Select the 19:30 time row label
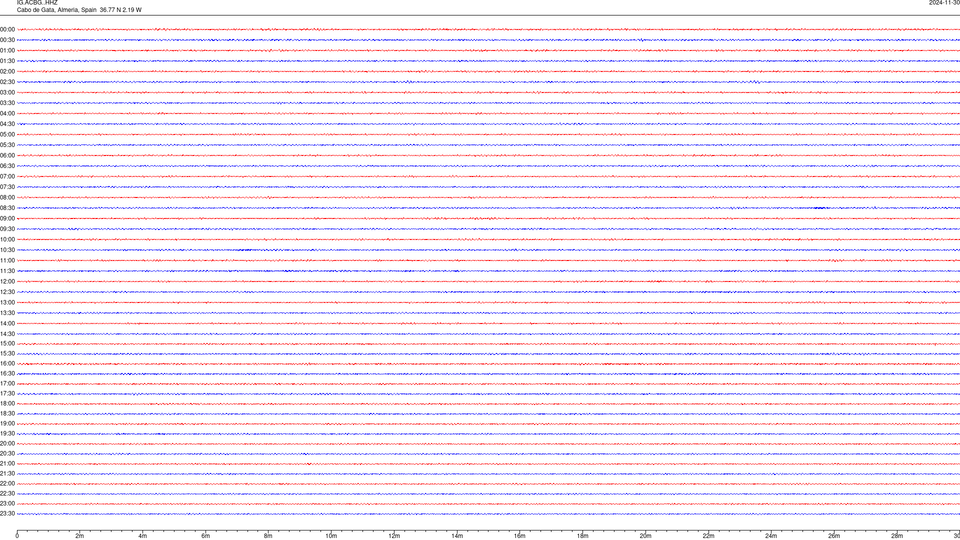 pyautogui.click(x=7, y=434)
